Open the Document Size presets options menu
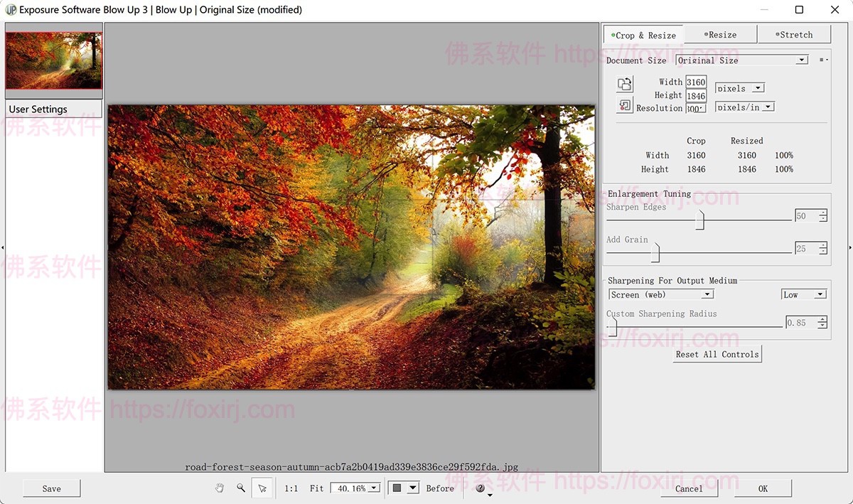 [823, 60]
